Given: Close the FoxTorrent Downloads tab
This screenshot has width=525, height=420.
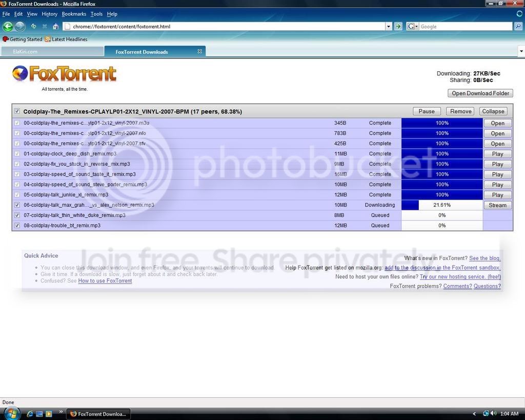Looking at the screenshot, I should (200, 51).
